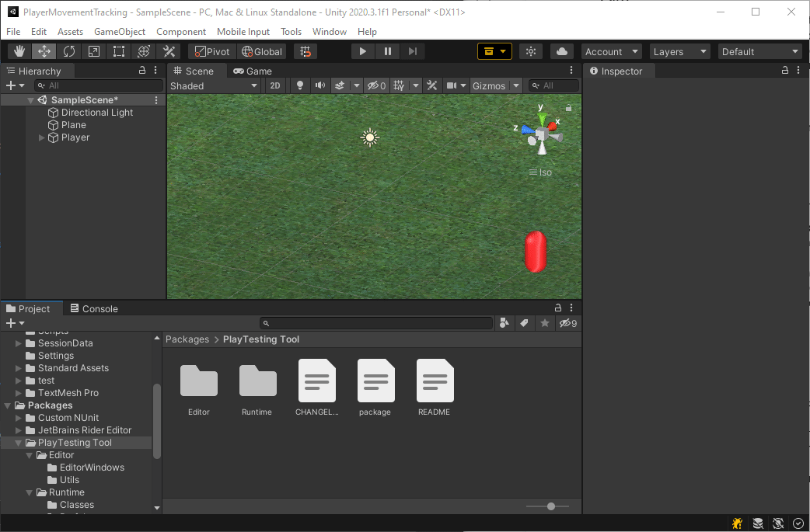
Task: Open SampleScene options menu
Action: click(x=156, y=100)
